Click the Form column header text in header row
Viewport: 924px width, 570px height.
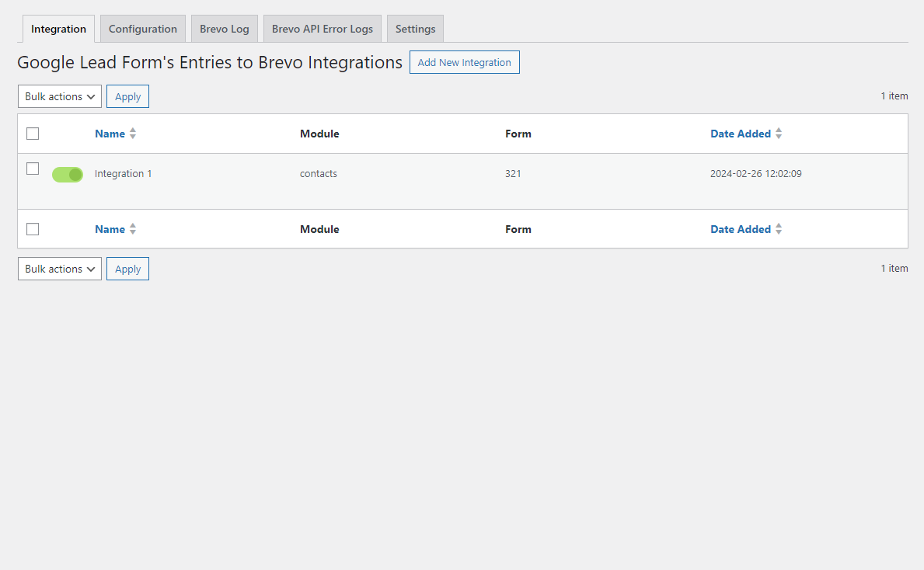coord(518,134)
